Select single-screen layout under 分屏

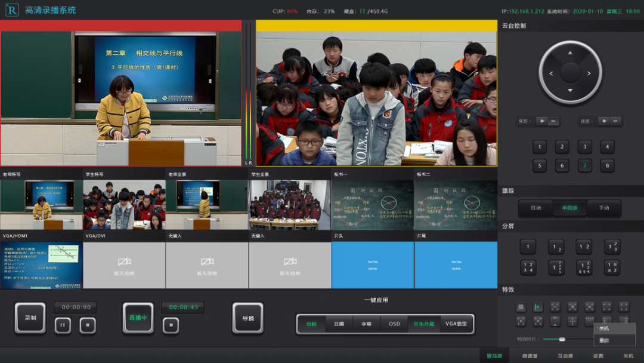[x=528, y=247]
